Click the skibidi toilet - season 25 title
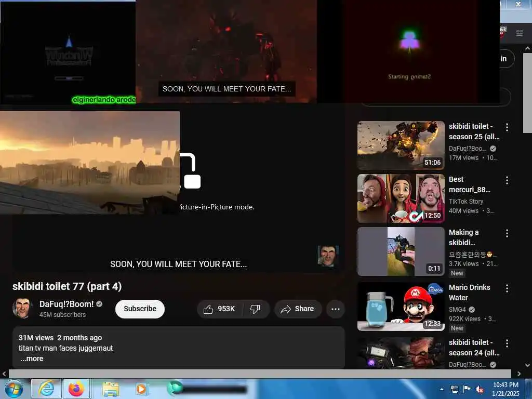The image size is (532, 399). coord(474,131)
